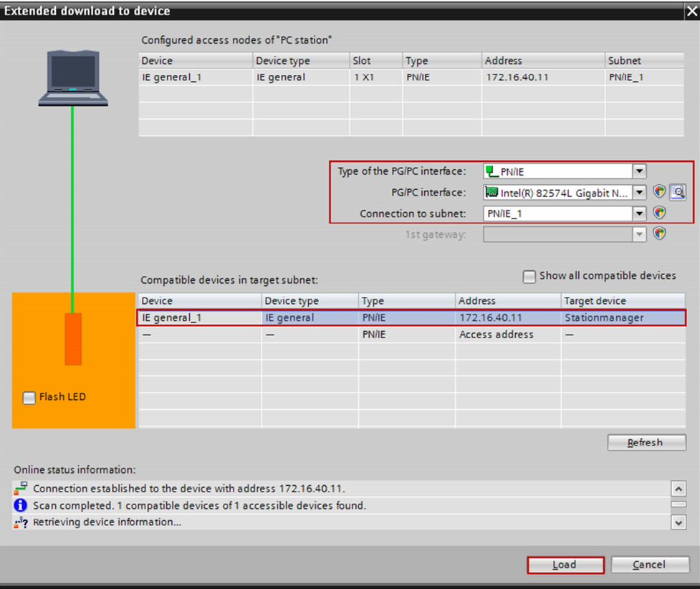Viewport: 700px width, 589px height.
Task: Click the Slot column header
Action: [376, 60]
